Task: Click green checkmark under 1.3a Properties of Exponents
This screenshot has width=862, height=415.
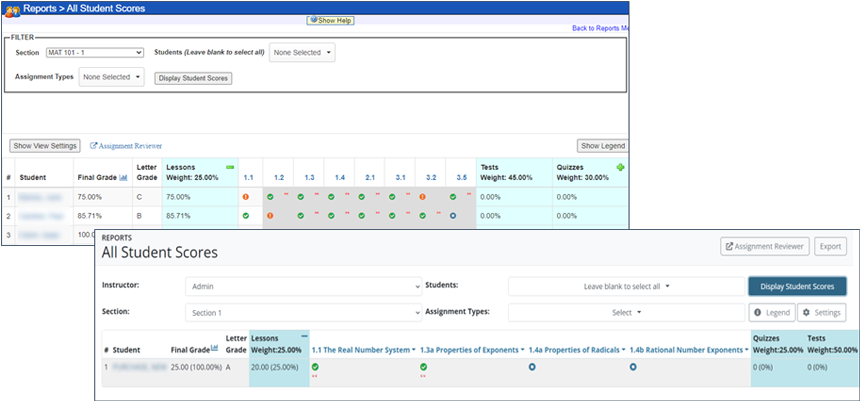Action: [424, 368]
